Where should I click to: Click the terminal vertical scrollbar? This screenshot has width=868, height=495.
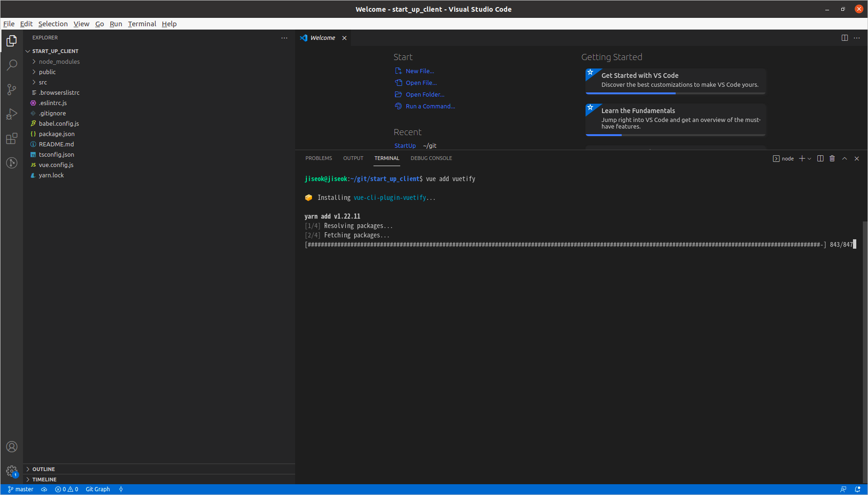click(x=865, y=352)
